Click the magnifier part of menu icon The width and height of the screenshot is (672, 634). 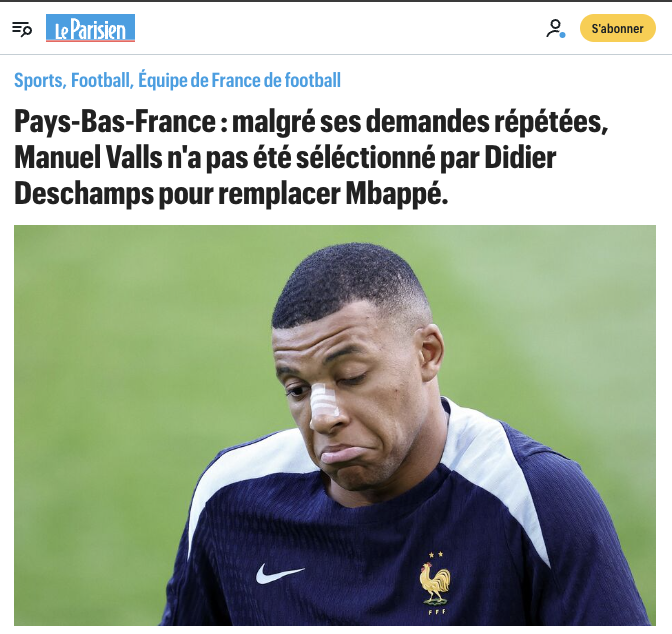coord(27,31)
